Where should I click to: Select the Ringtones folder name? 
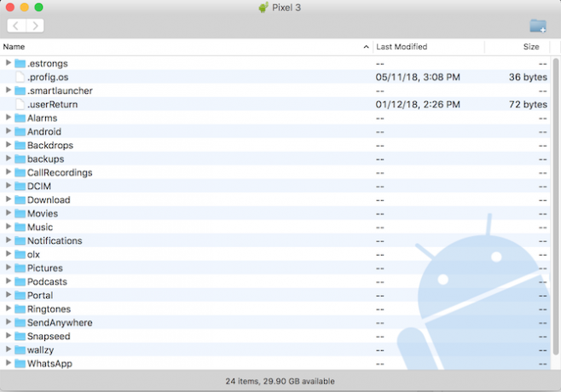(x=49, y=309)
